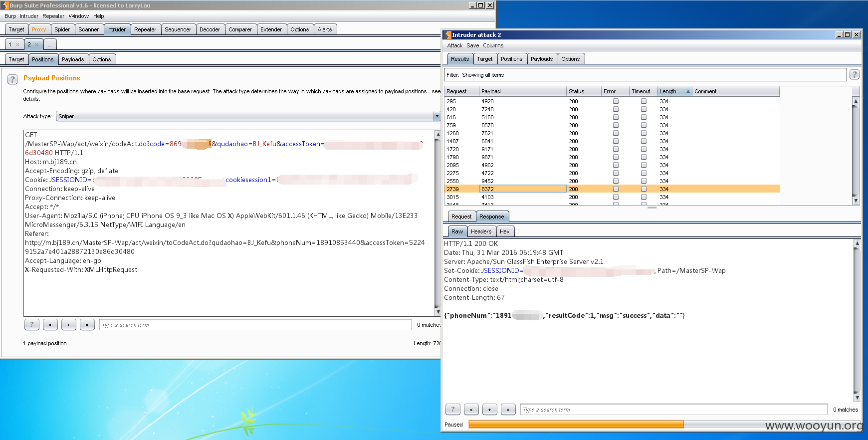Click the response viewer vertical scrollbar
The width and height of the screenshot is (868, 440).
857,320
